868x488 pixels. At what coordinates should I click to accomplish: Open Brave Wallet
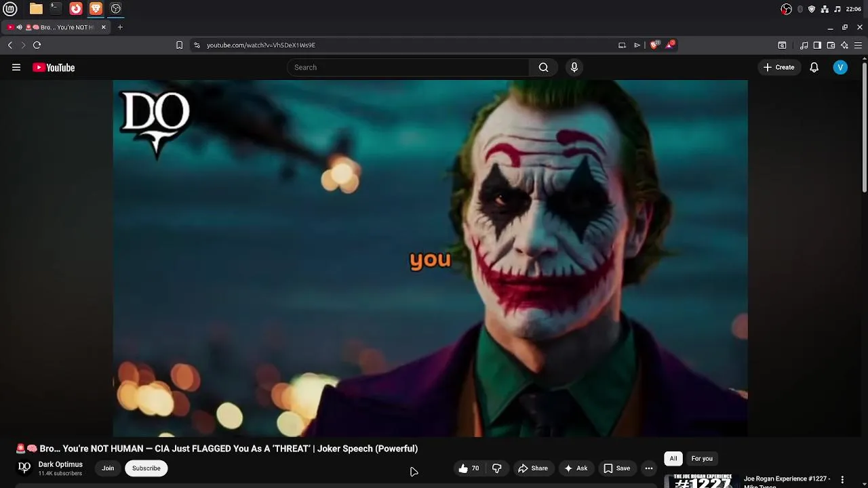pos(831,45)
